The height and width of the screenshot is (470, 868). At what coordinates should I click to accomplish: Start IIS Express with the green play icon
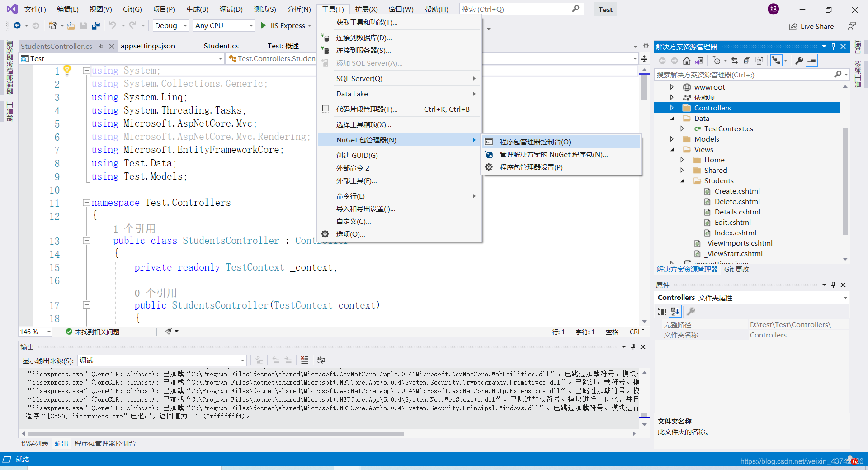pos(264,26)
